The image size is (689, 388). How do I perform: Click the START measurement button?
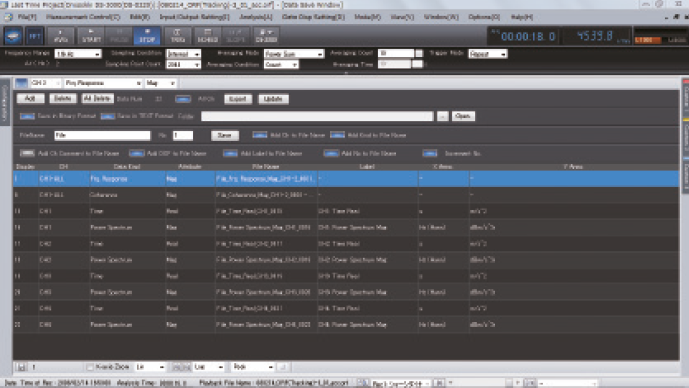[x=91, y=36]
